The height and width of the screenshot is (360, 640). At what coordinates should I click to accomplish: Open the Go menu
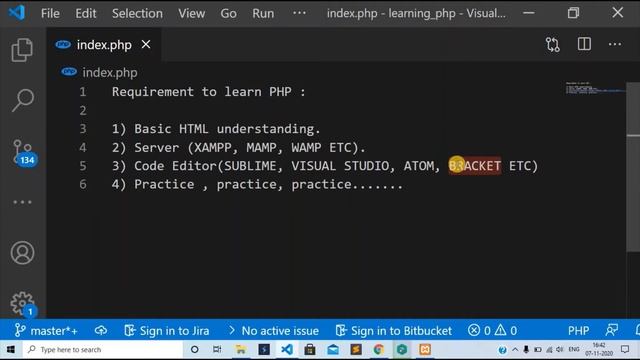(x=228, y=13)
